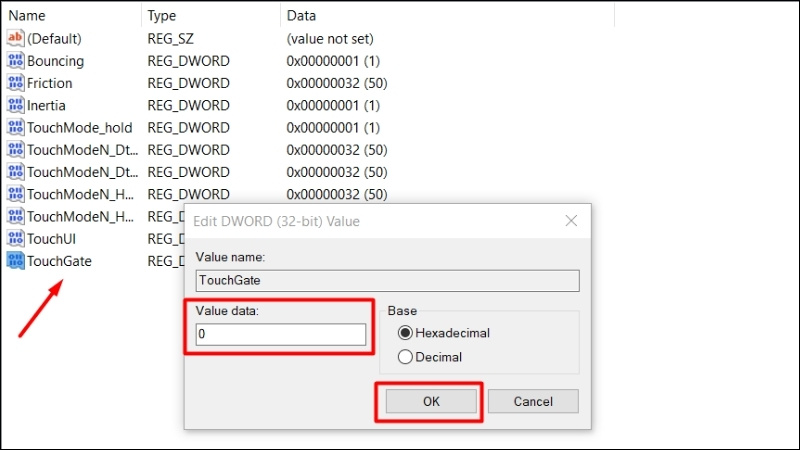Click the REG_DWORD type in the TouchMode_hold row
Viewport: 800px width, 450px height.
189,128
